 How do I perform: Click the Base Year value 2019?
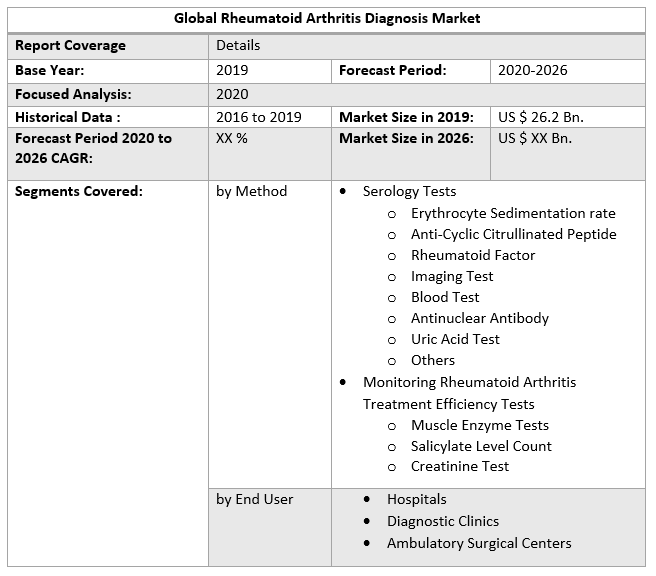(x=232, y=71)
